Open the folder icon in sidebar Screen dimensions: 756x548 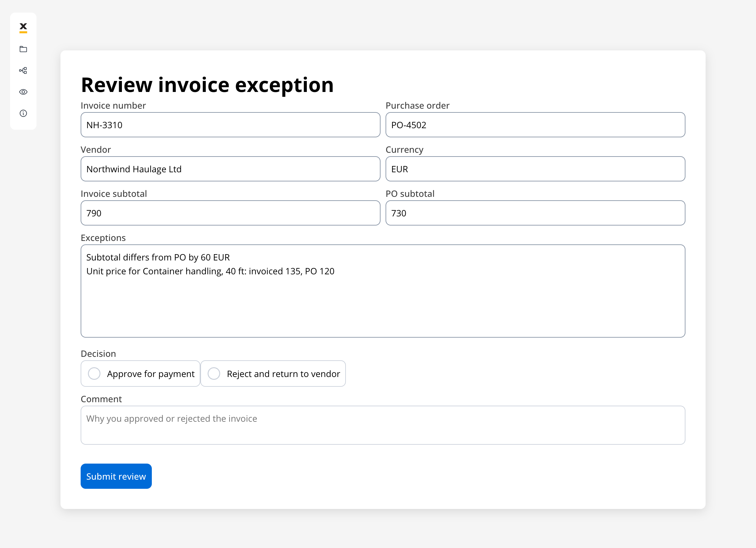(x=23, y=49)
